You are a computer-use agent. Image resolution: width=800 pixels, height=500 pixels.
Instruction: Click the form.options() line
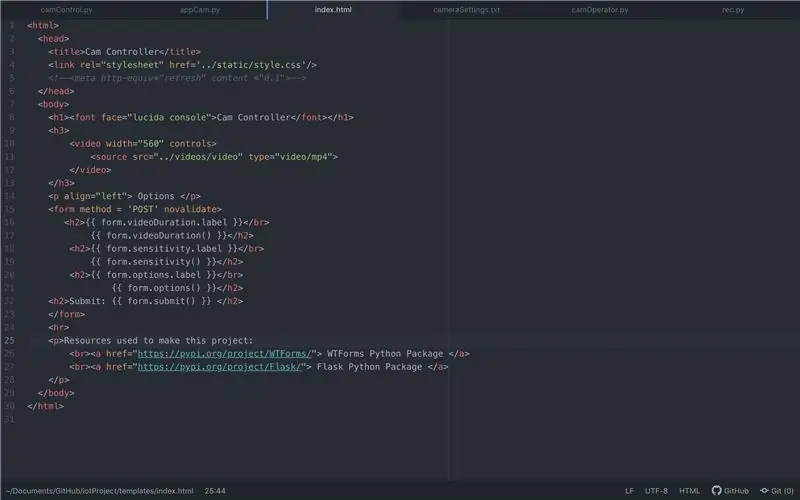177,288
